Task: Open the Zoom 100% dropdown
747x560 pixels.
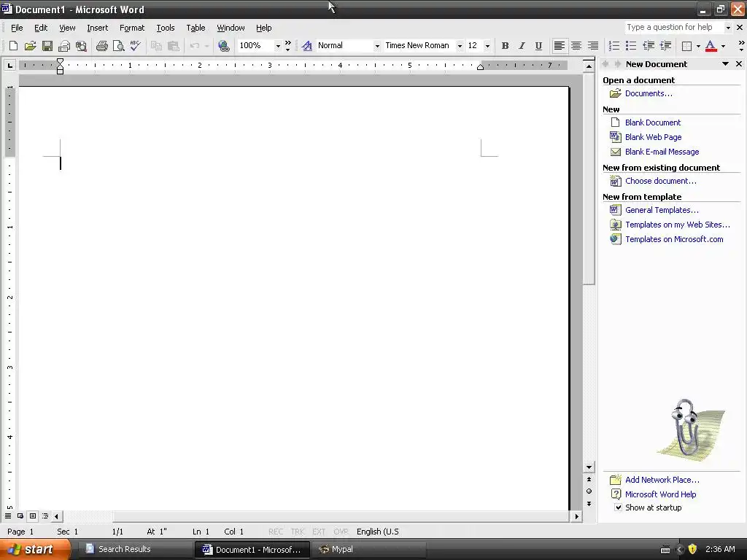Action: [x=278, y=46]
